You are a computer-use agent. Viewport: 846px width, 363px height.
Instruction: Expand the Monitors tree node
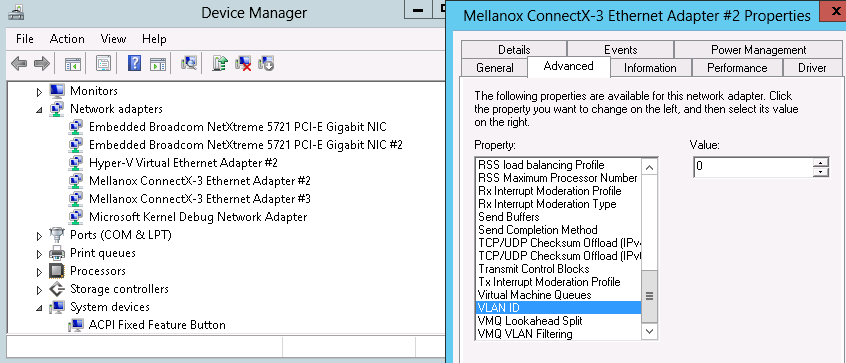(39, 92)
